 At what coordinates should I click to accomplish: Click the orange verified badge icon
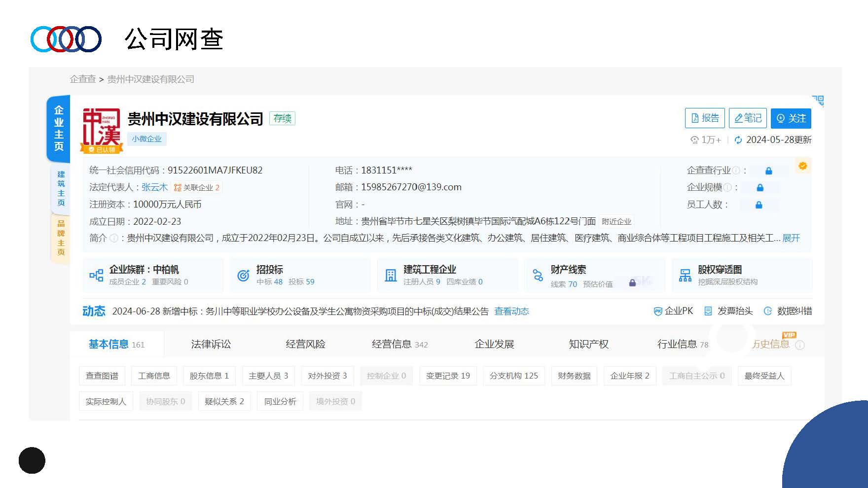point(802,166)
